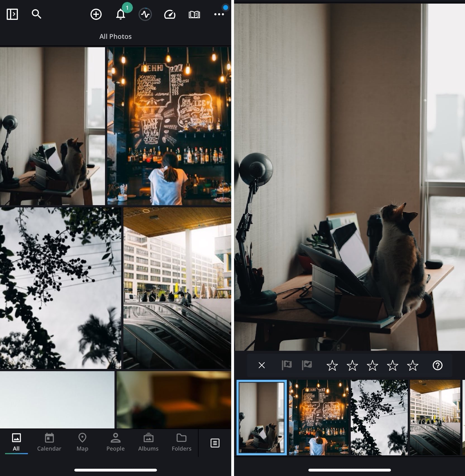Give the photo five stars
This screenshot has width=465, height=476.
[x=412, y=365]
